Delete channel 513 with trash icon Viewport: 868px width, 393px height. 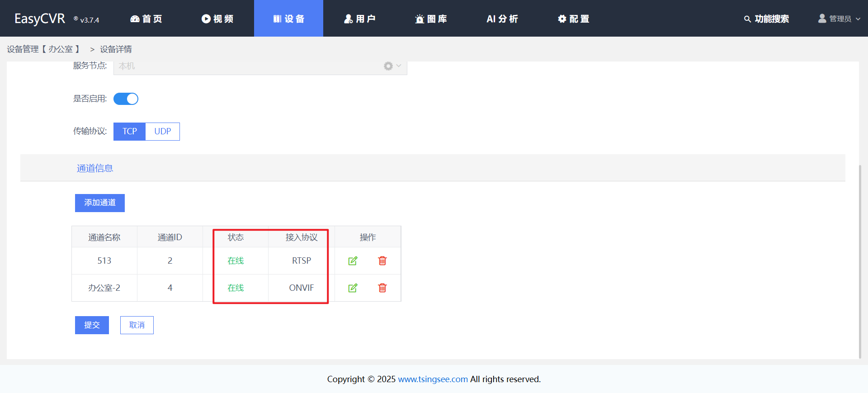[382, 261]
